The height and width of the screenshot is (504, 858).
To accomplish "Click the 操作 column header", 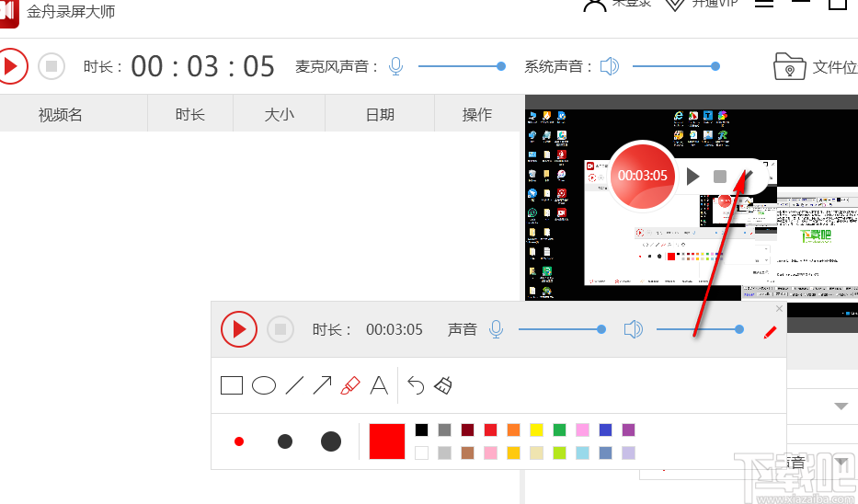I will [x=477, y=114].
